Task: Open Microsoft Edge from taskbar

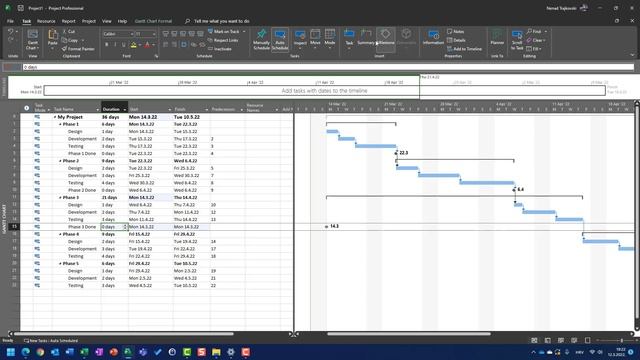Action: pos(26,352)
